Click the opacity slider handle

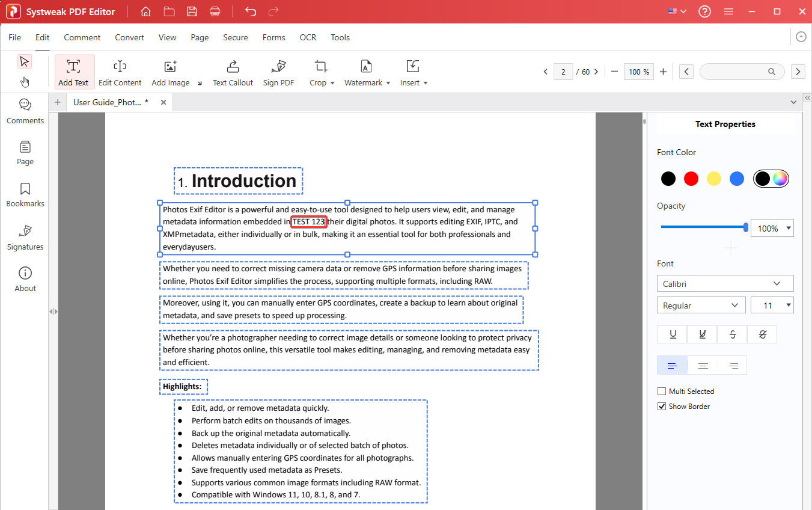(x=746, y=227)
